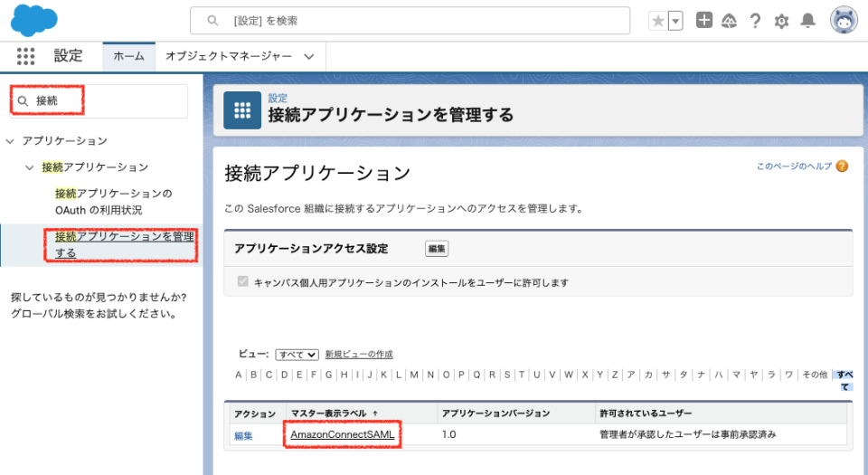This screenshot has height=475, width=868.
Task: Filter list by letter Z
Action: coord(615,375)
